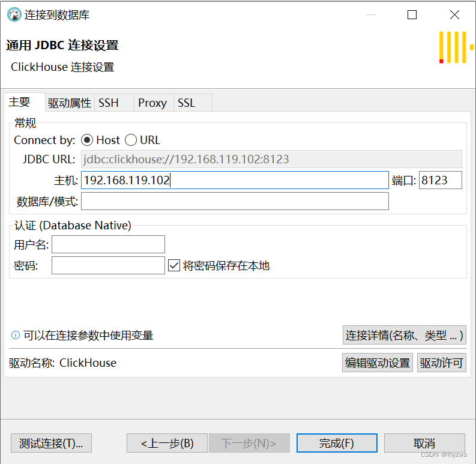
Task: Open the SSH tab
Action: (114, 103)
